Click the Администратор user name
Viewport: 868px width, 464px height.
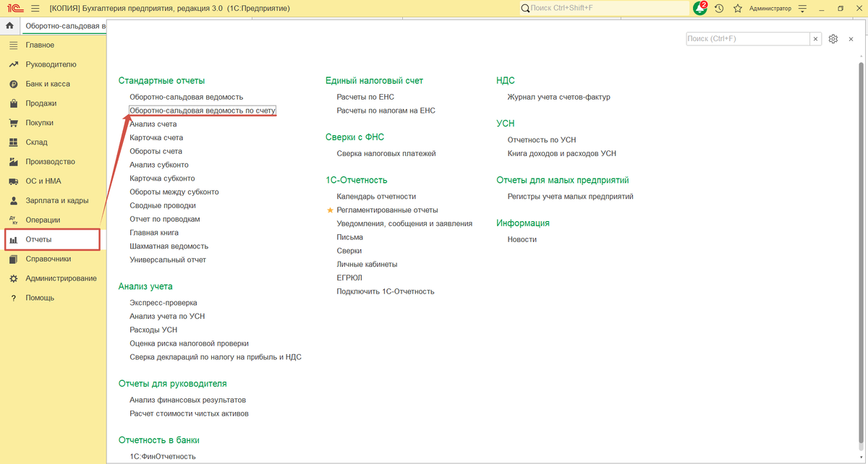point(770,9)
